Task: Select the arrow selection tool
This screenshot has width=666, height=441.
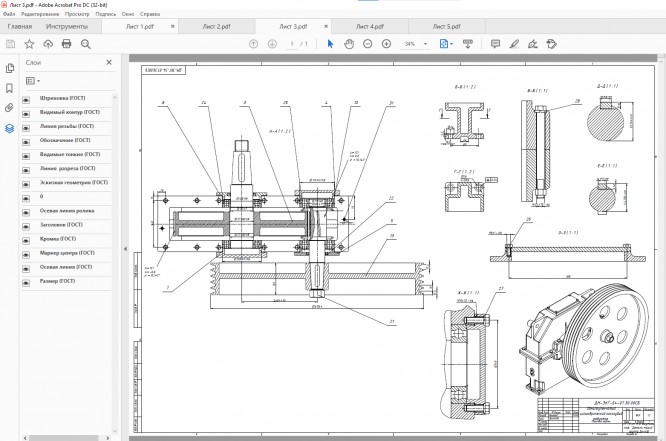Action: pos(331,44)
